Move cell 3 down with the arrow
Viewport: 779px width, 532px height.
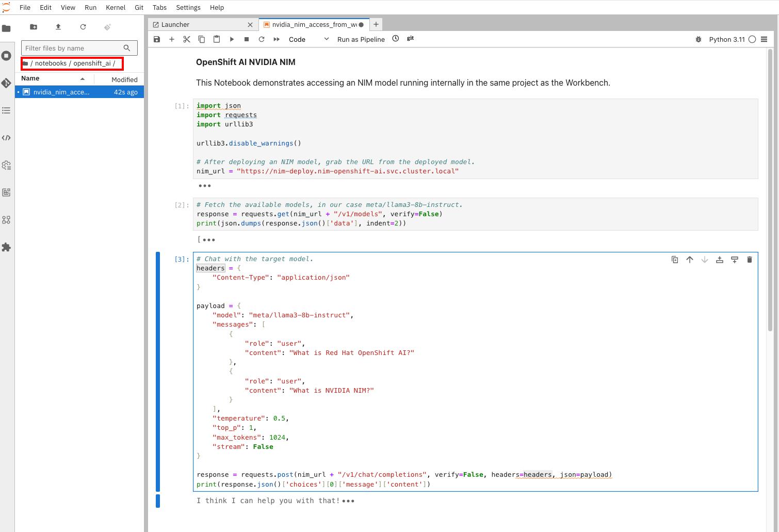pyautogui.click(x=705, y=260)
